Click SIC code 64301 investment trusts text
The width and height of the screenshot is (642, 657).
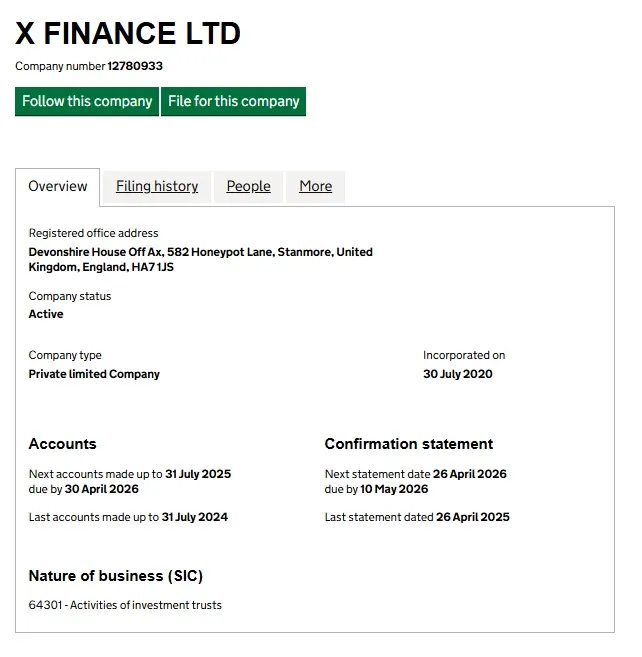pyautogui.click(x=125, y=605)
